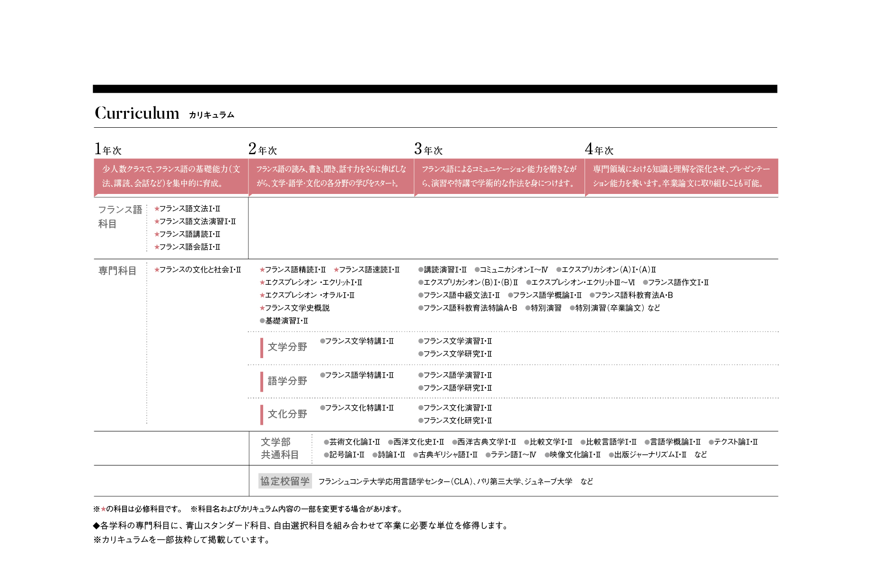Click エクスプリカシオン(B)Ⅰ・(B)Ⅱ course
Image resolution: width=870 pixels, height=588 pixels.
(x=468, y=282)
